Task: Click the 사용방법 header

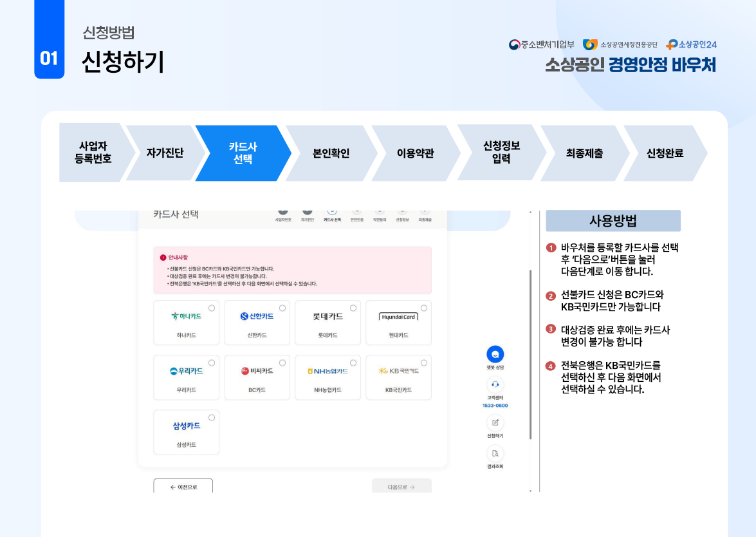Action: point(613,220)
